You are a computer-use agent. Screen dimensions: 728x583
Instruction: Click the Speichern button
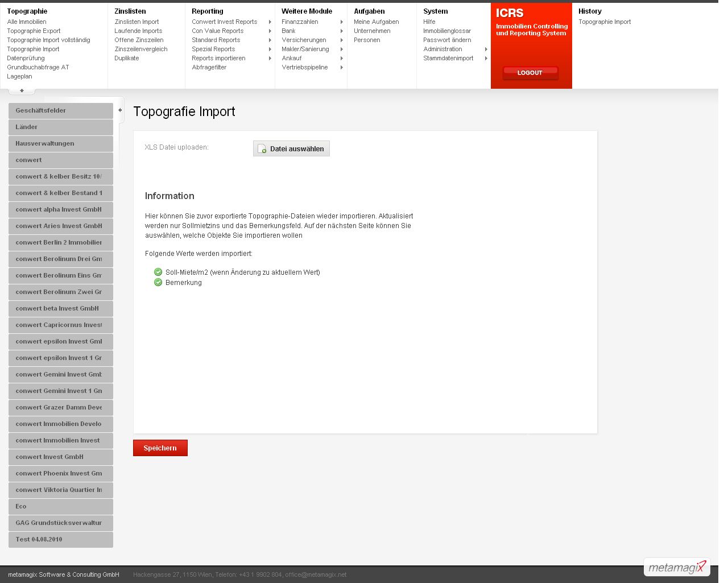160,448
